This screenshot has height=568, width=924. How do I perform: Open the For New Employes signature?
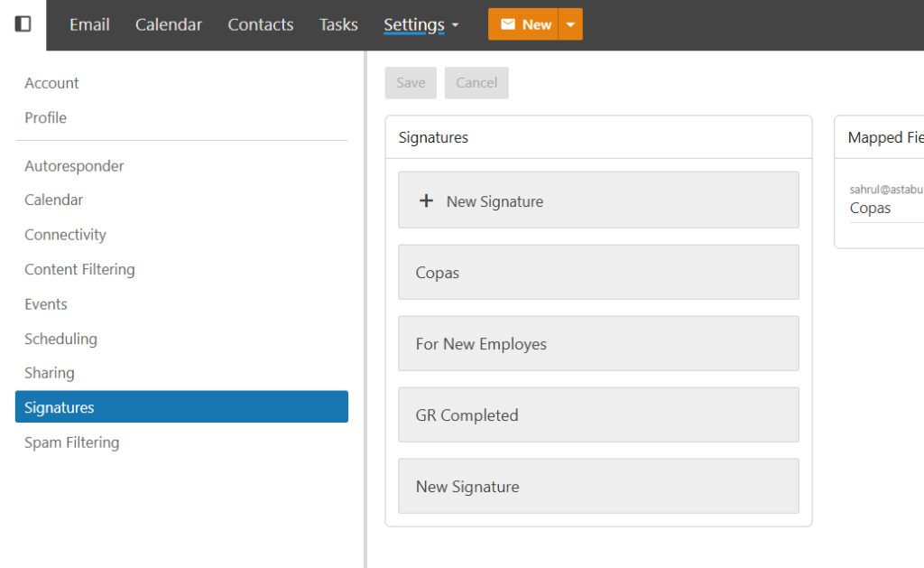[598, 343]
